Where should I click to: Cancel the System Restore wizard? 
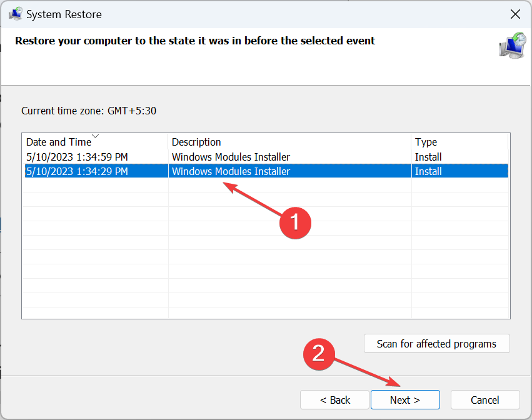tap(485, 400)
